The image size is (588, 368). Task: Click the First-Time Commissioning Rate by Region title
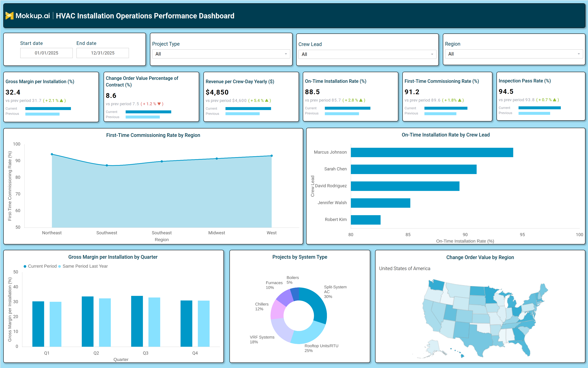click(x=153, y=135)
